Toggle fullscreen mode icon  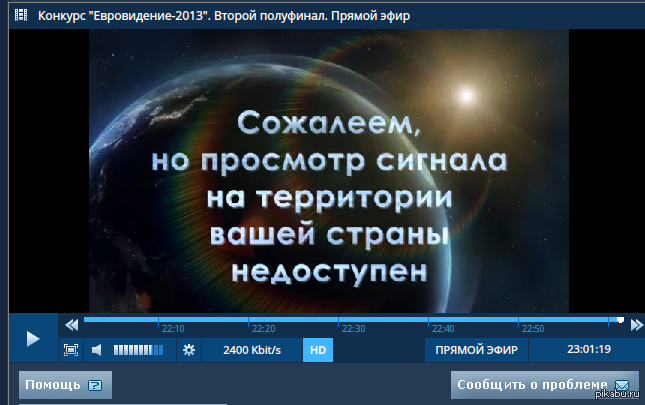coord(71,350)
